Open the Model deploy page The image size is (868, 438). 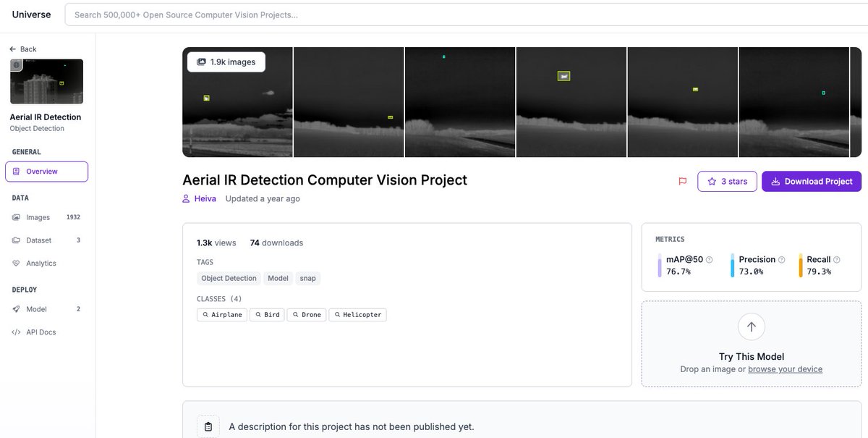pos(46,309)
